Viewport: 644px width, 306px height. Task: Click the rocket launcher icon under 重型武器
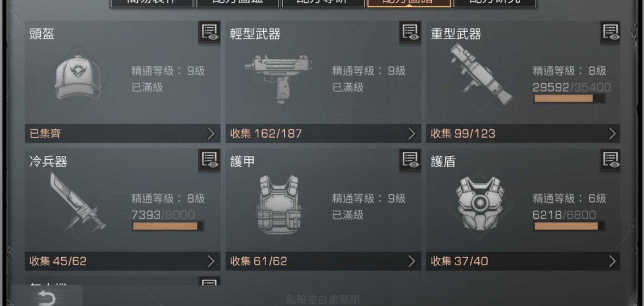(x=481, y=74)
